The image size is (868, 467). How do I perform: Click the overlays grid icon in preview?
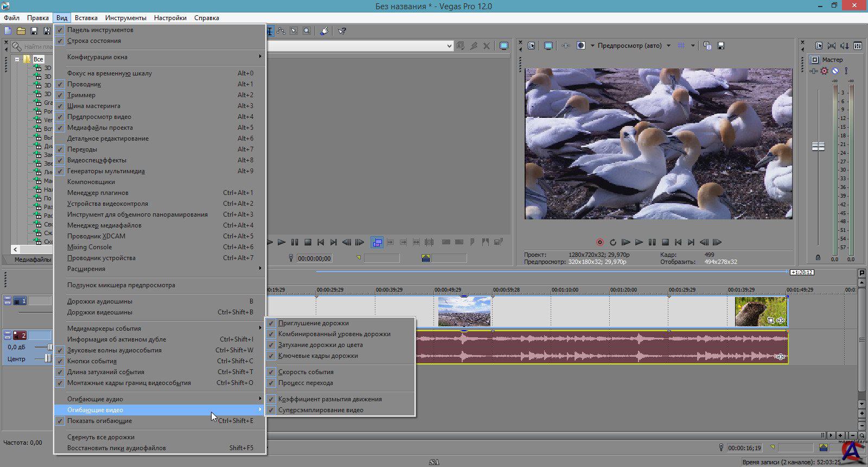(681, 46)
